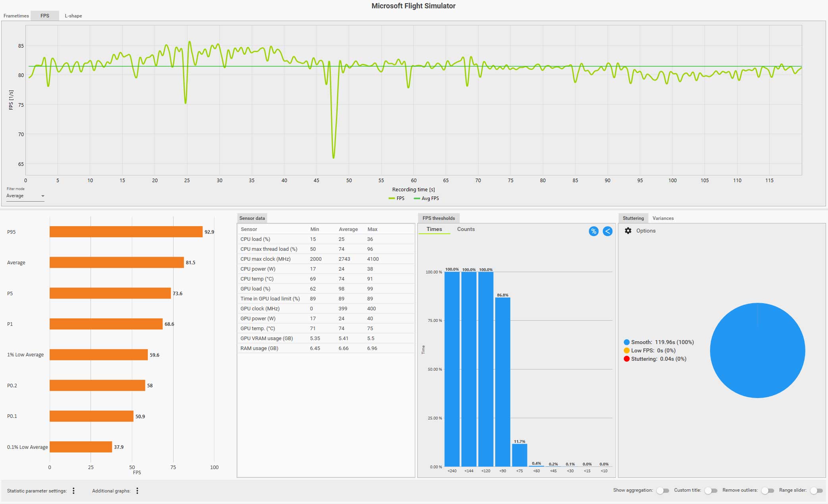The image size is (828, 504).
Task: Click the less-than comparison icon button
Action: (607, 231)
